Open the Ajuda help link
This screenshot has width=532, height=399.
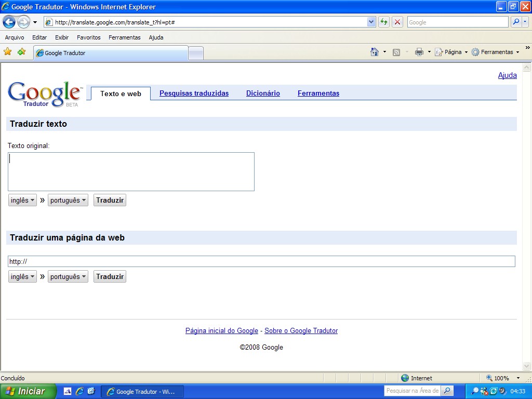pos(507,75)
